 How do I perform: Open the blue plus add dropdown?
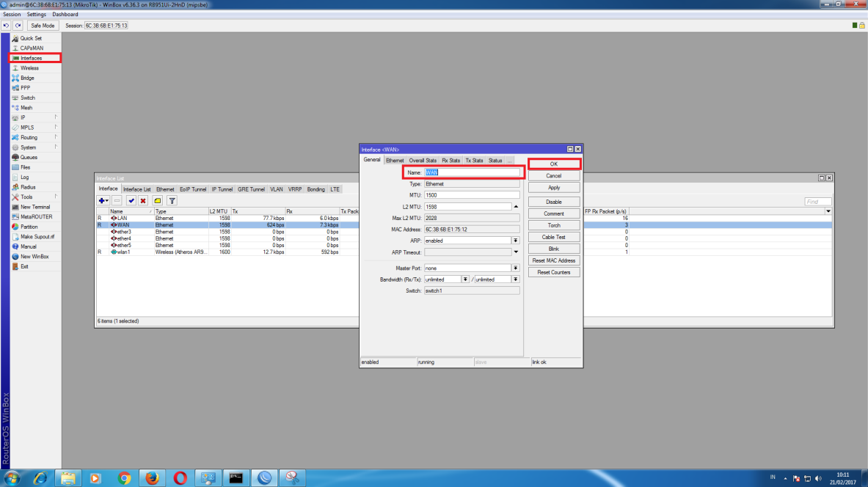point(103,201)
